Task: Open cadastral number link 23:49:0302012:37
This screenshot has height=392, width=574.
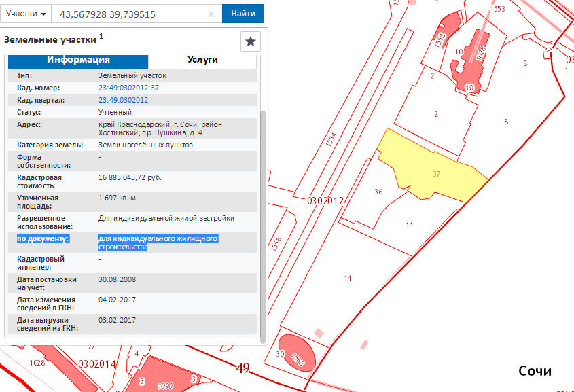Action: [128, 88]
